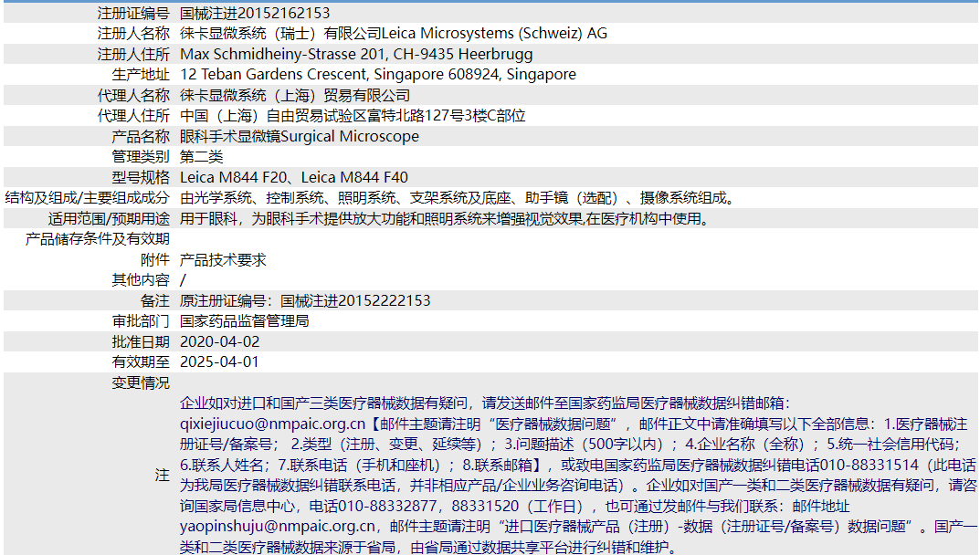Click the 注册人名称 label

[x=133, y=34]
